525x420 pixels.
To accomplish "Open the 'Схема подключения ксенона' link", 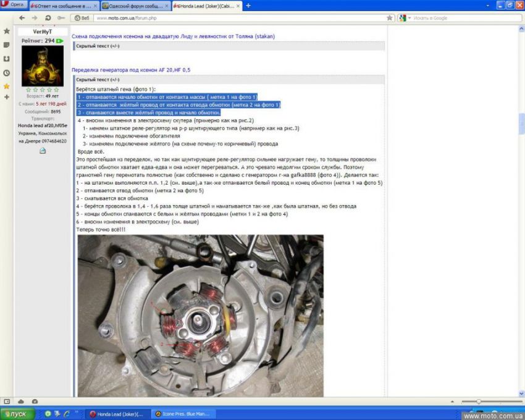I will 173,36.
